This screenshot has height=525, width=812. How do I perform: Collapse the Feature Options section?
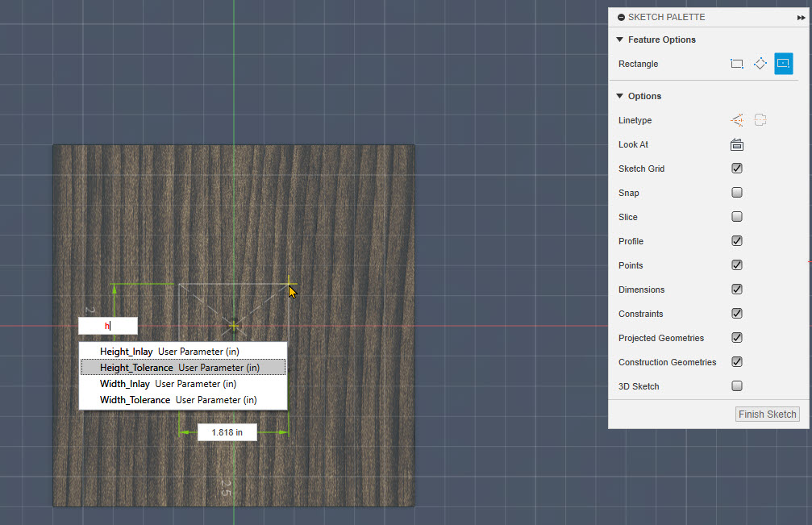(620, 40)
